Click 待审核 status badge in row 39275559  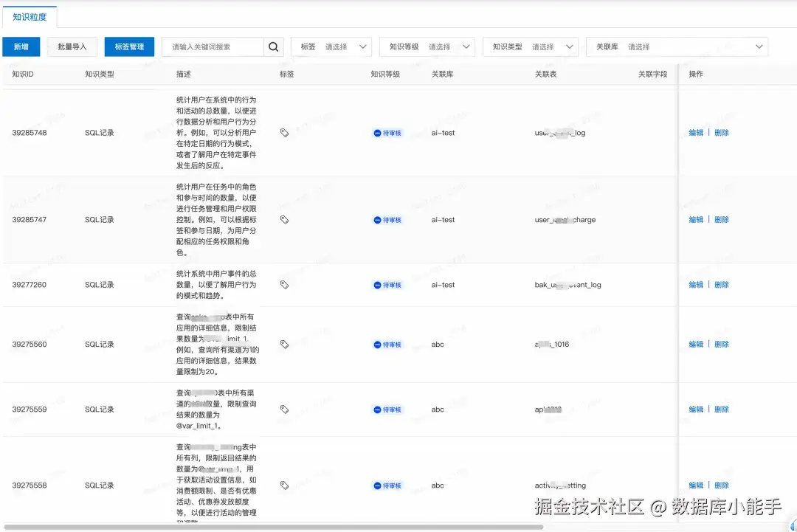click(x=387, y=409)
